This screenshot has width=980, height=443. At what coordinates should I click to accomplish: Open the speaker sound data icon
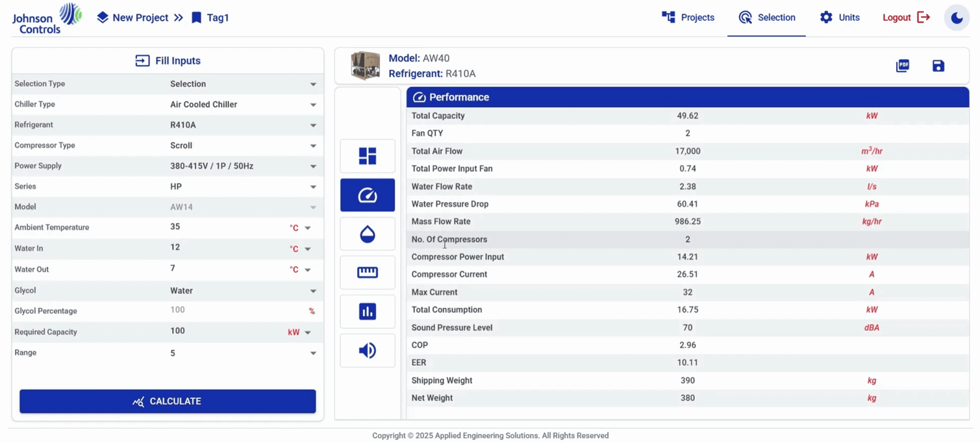(x=368, y=351)
